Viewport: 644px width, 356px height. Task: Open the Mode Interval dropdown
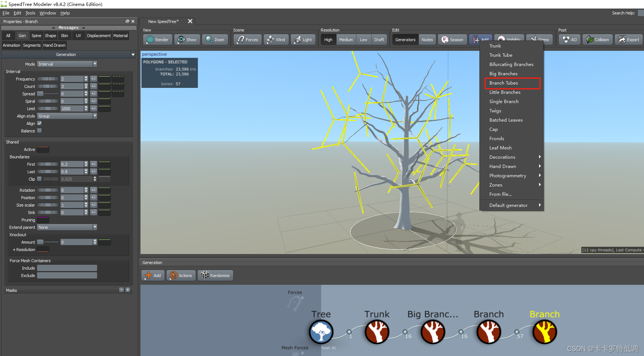(x=67, y=64)
